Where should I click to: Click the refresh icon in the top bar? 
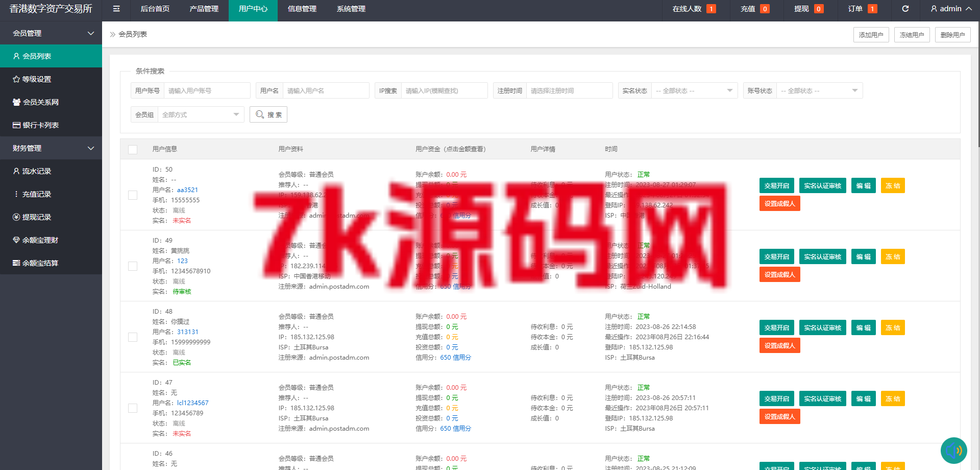[905, 9]
